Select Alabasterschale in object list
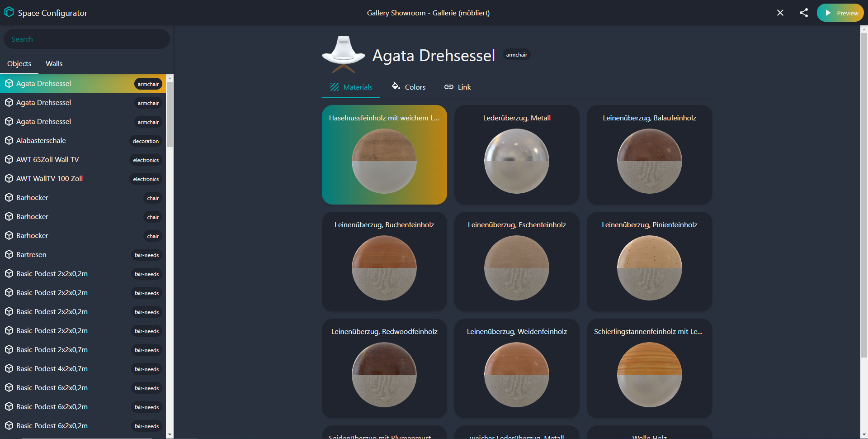 point(83,140)
